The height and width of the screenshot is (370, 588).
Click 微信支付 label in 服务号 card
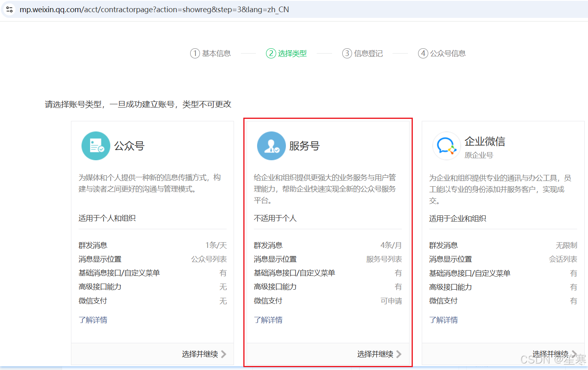[268, 301]
